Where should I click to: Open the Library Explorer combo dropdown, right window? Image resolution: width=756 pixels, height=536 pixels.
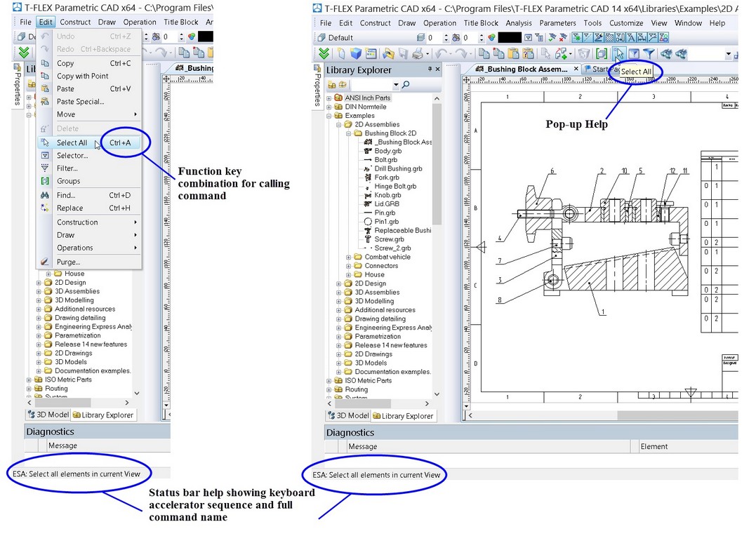(397, 85)
